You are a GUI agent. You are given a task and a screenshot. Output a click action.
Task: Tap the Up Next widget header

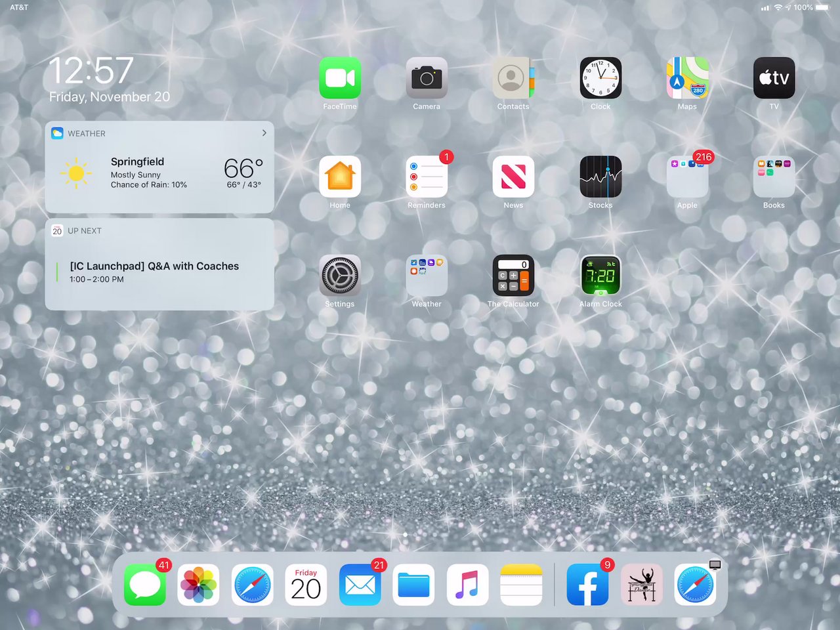click(76, 231)
